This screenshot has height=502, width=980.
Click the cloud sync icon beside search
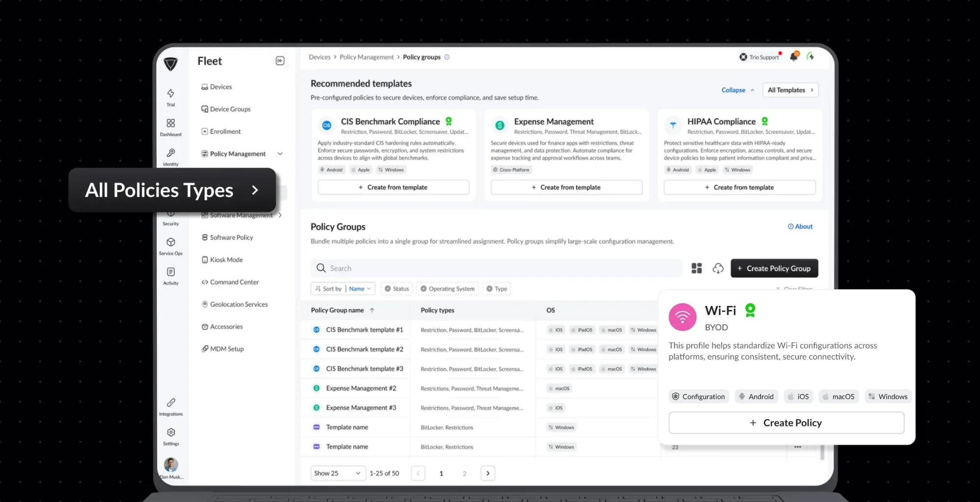tap(718, 268)
